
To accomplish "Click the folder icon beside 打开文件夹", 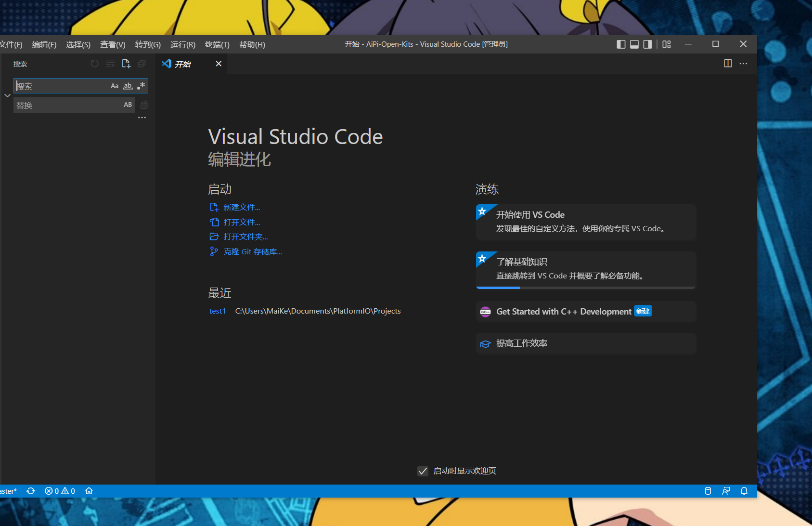I will pos(214,237).
